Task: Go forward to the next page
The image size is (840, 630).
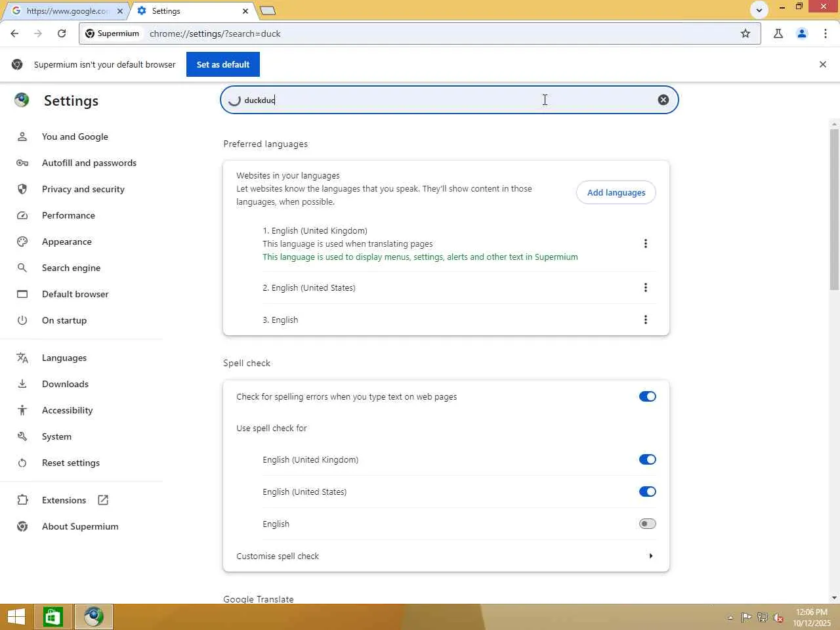Action: 38,33
